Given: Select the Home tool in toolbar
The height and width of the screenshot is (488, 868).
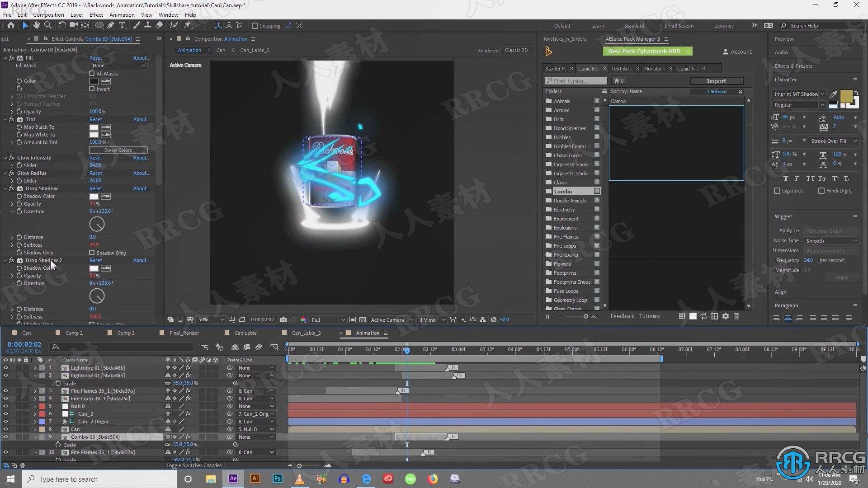Looking at the screenshot, I should [x=11, y=25].
